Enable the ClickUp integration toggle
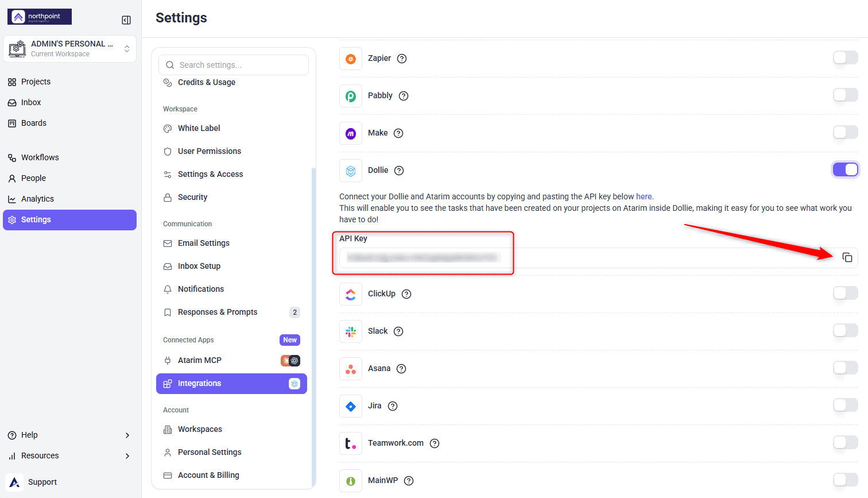Screen dimensions: 868x498 (x=846, y=293)
